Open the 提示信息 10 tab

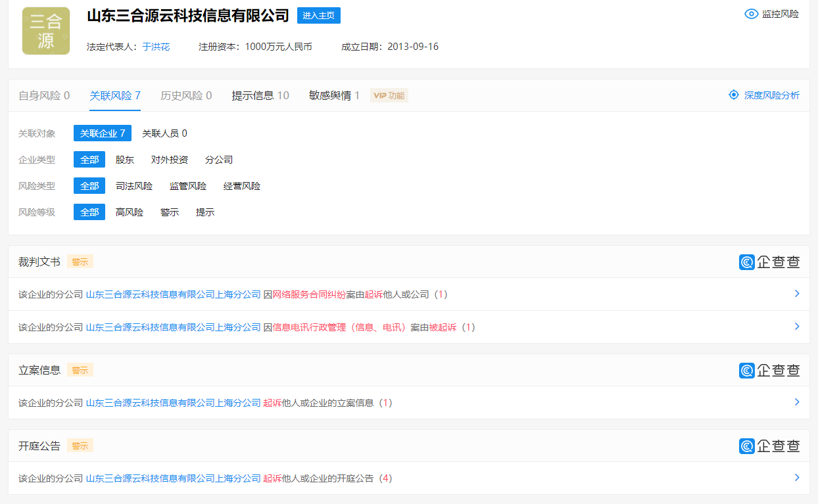(x=260, y=95)
